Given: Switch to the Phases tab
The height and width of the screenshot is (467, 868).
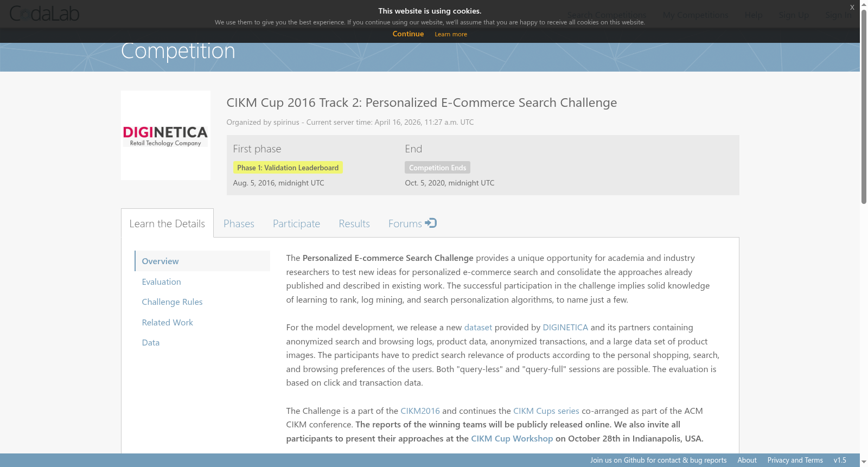Looking at the screenshot, I should tap(239, 223).
